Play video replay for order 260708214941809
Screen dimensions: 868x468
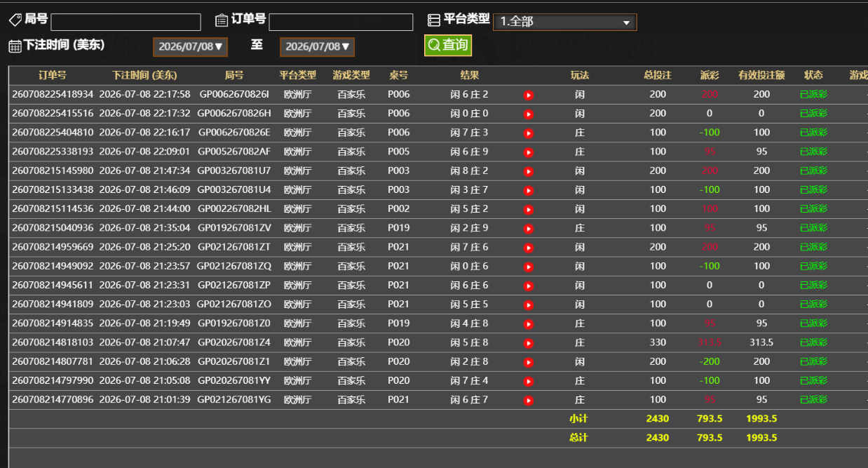point(529,305)
